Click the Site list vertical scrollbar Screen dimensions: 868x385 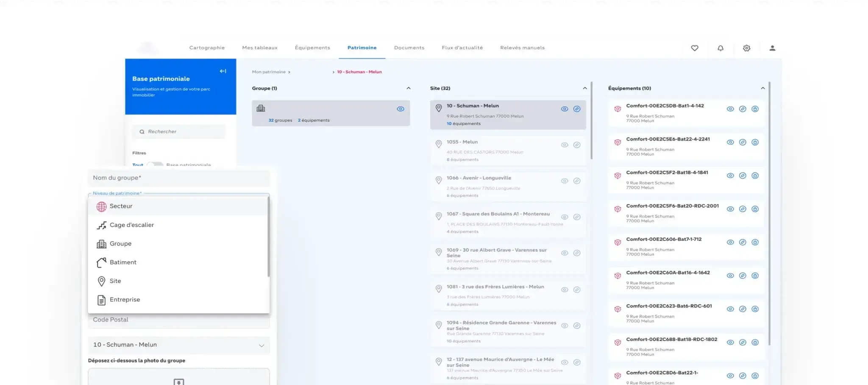coord(591,123)
